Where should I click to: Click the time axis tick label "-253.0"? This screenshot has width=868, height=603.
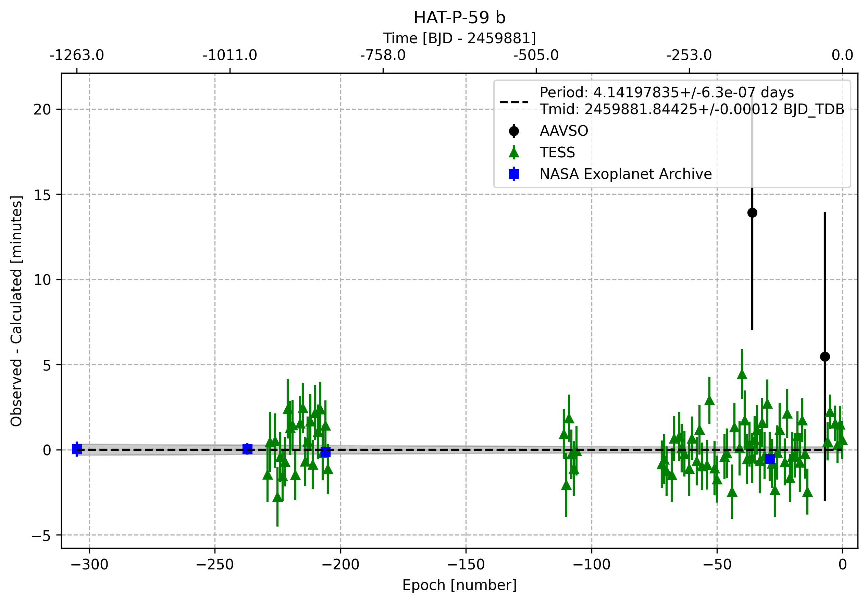click(689, 56)
